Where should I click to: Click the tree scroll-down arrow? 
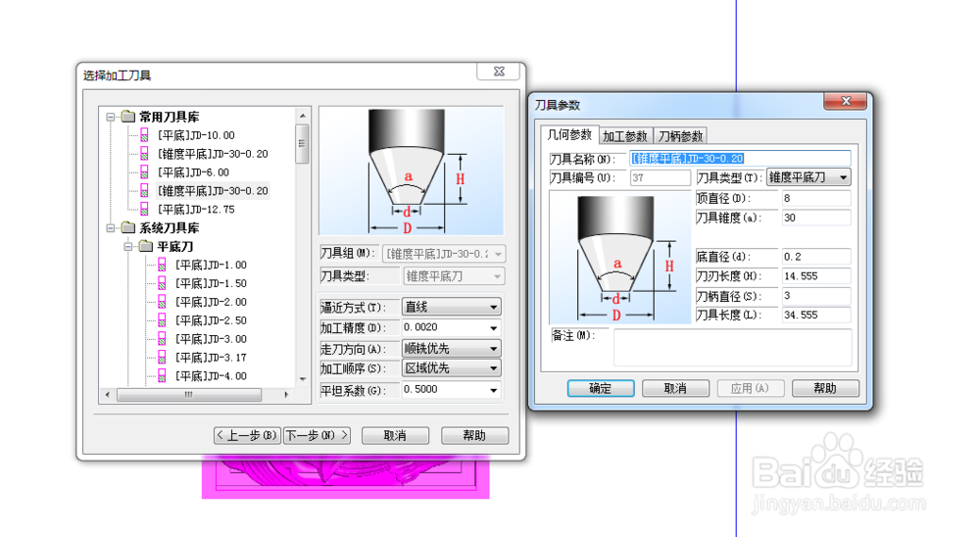click(303, 379)
